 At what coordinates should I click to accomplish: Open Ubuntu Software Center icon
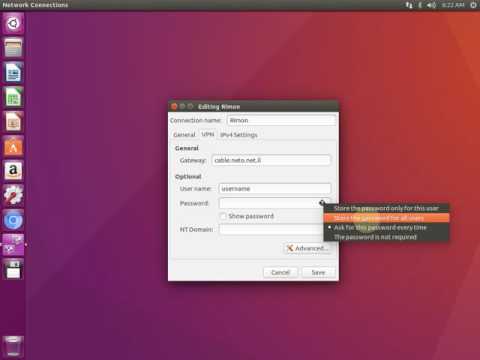pyautogui.click(x=13, y=146)
